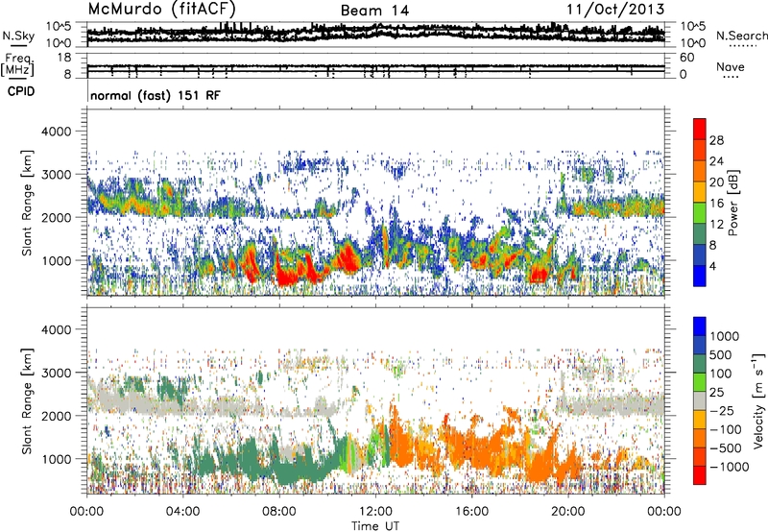This screenshot has width=768, height=532.
Task: Select the '18' frequency axis tick
Action: (64, 57)
